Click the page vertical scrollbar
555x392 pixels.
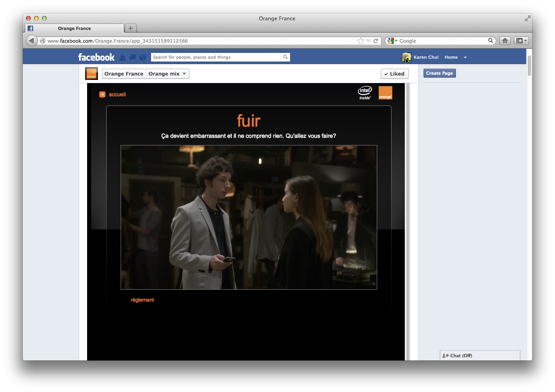529,66
